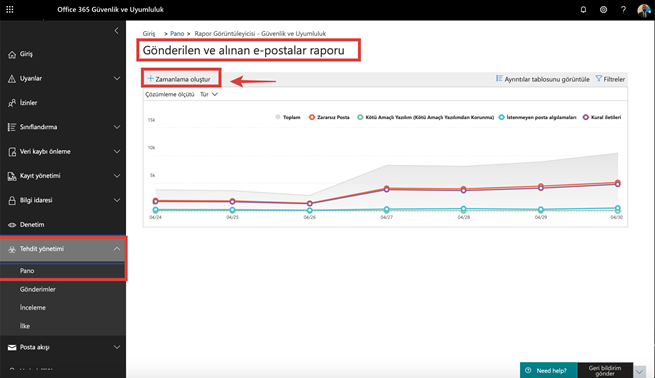Expand the Posta akışı chevron

(117, 348)
